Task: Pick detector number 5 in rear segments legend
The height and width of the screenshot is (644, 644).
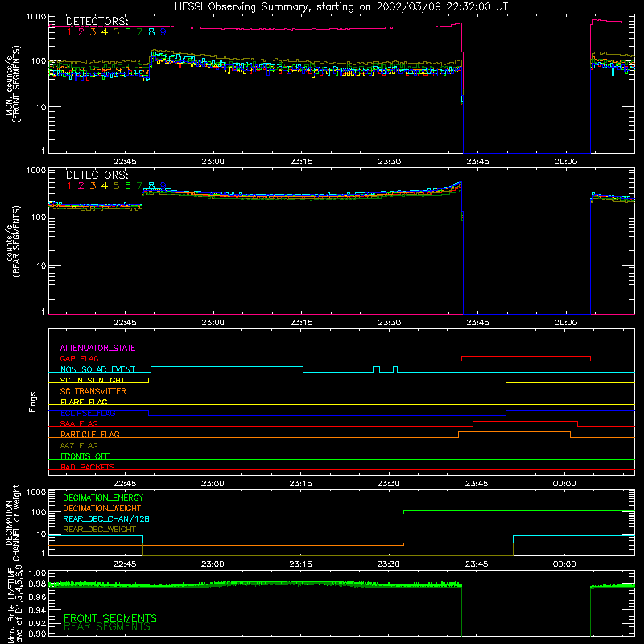Action: tap(116, 186)
